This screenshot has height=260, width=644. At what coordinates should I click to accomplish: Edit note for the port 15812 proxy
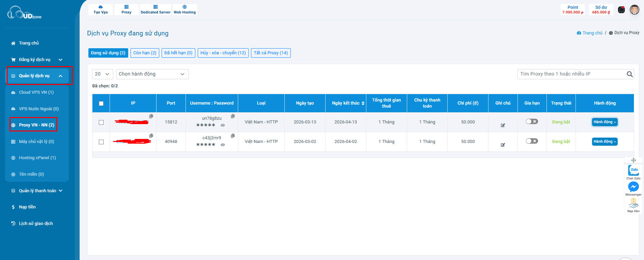pos(503,125)
